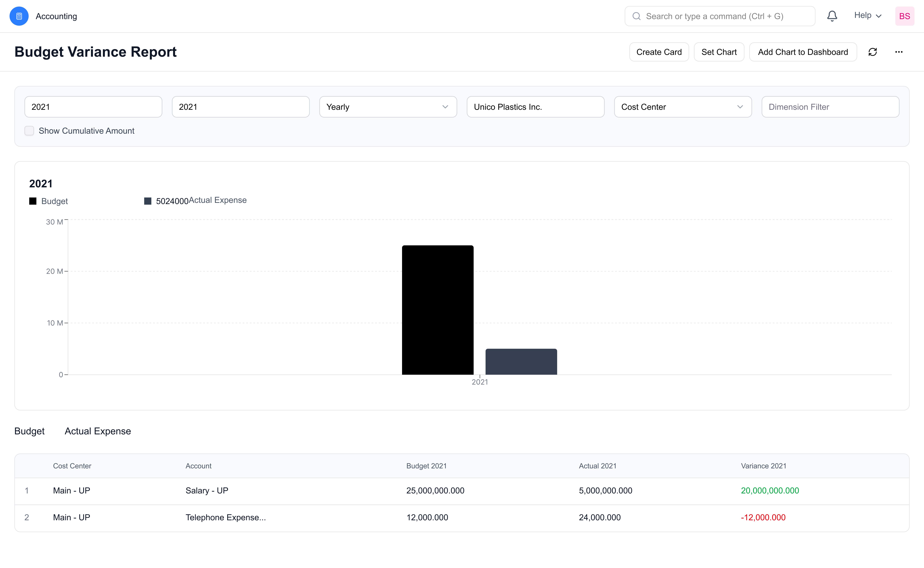Click the Account column header
Screen dimensions: 924x568
pyautogui.click(x=198, y=466)
